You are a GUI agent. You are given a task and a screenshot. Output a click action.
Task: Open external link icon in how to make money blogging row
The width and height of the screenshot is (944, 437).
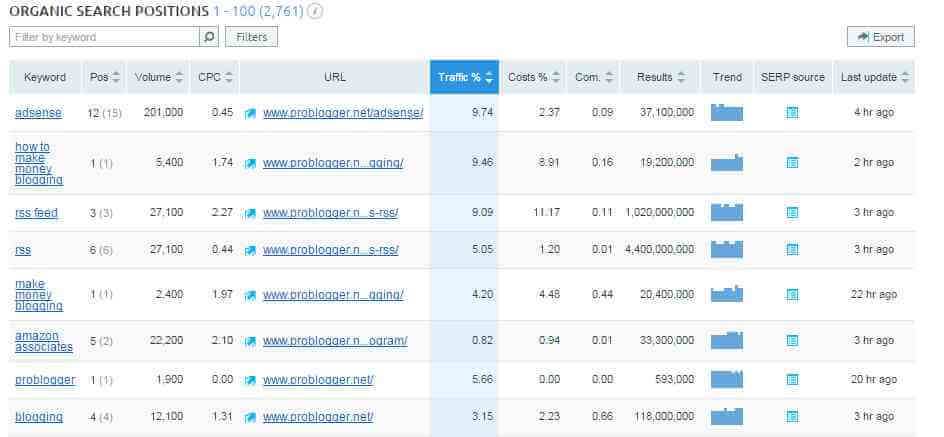coord(250,163)
